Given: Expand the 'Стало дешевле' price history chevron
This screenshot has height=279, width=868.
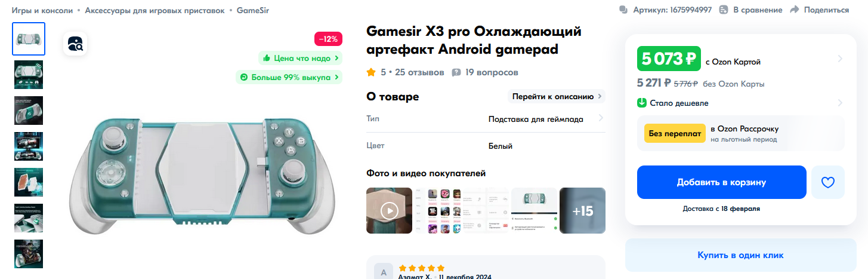Looking at the screenshot, I should 840,103.
